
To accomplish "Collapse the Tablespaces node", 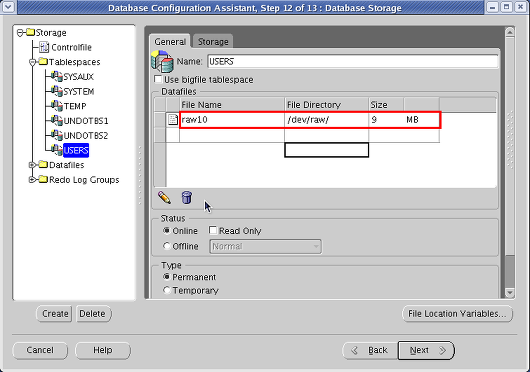I will tap(32, 62).
